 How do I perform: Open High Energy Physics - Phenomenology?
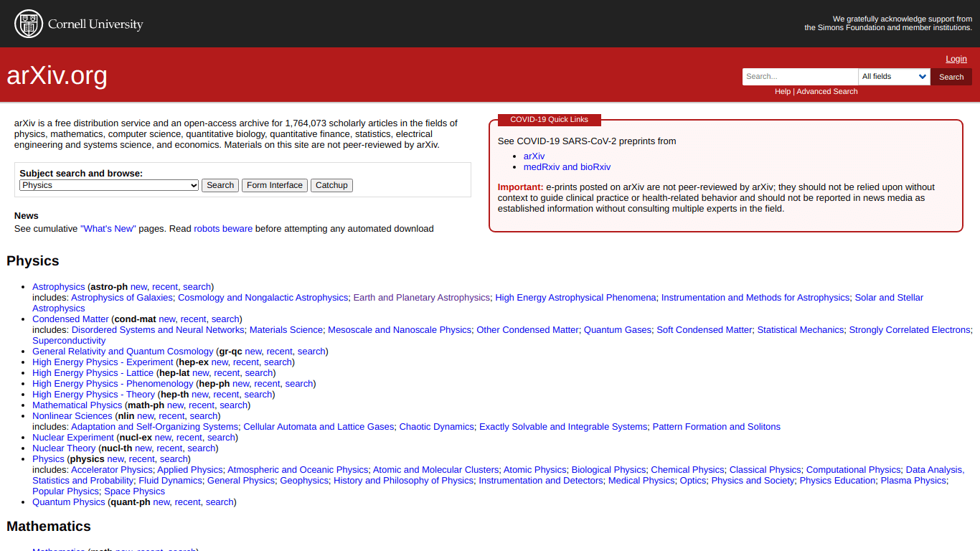click(113, 384)
